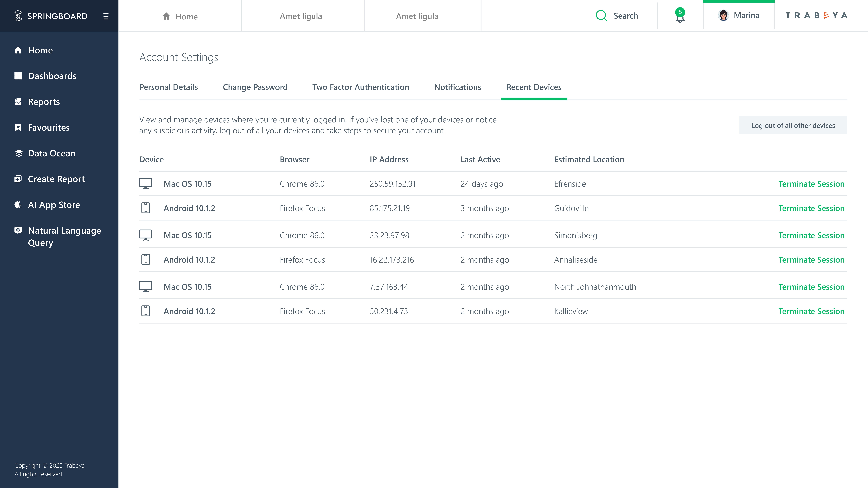The image size is (868, 488).
Task: Terminate session for Guidoville device
Action: pos(811,208)
